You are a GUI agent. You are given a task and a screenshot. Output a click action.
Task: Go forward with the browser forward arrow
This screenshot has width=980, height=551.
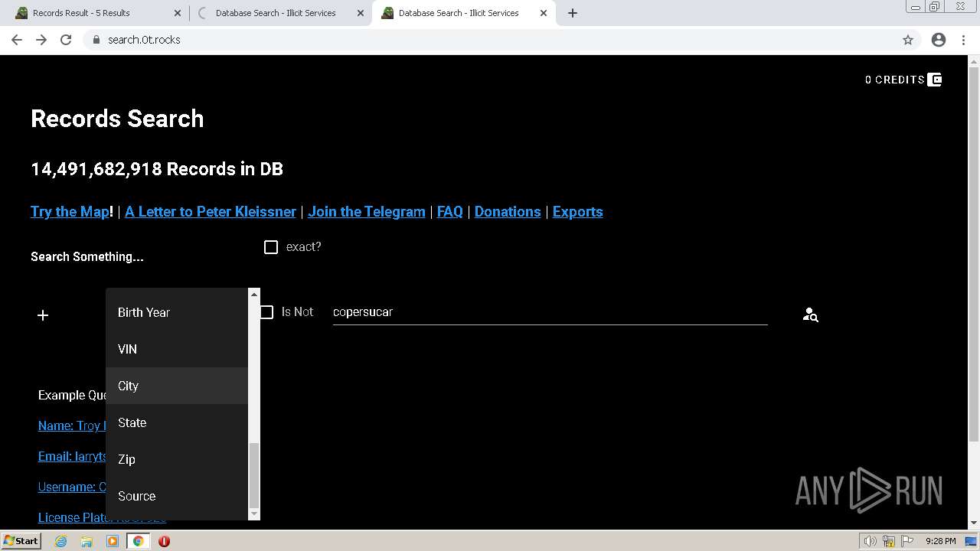pos(41,40)
